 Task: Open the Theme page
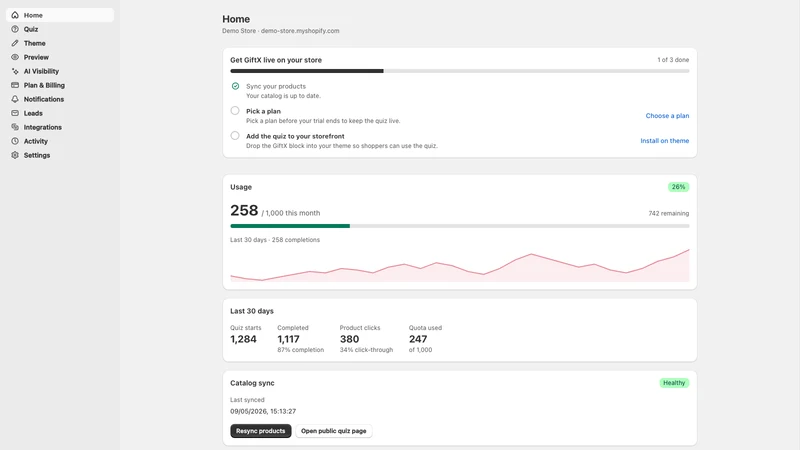click(60, 43)
